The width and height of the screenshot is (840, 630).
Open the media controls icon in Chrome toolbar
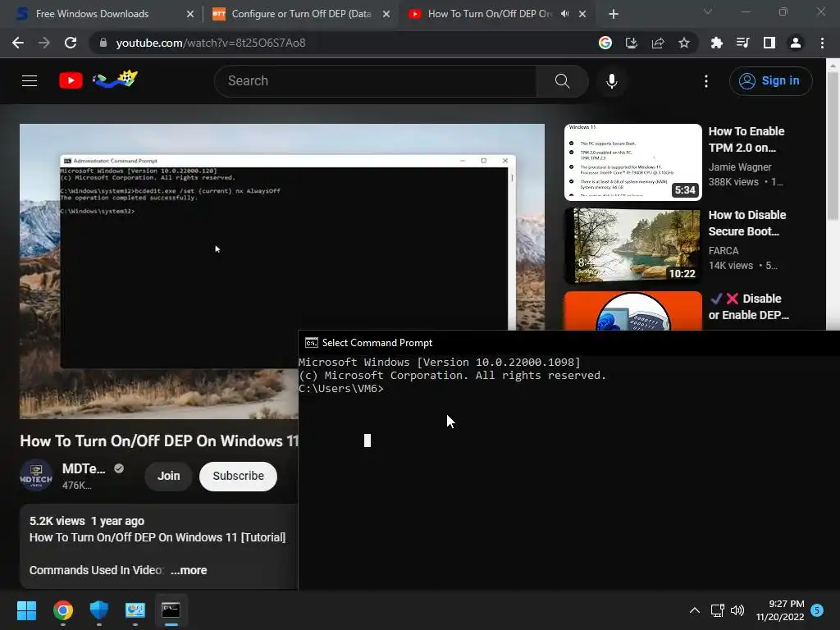tap(742, 43)
